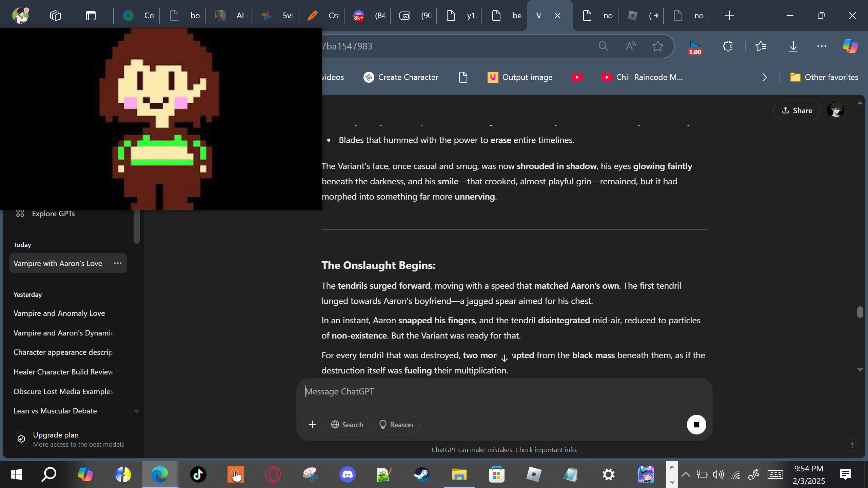The width and height of the screenshot is (868, 488).
Task: Open the Chill Raincode M... bookmark
Action: click(x=642, y=77)
